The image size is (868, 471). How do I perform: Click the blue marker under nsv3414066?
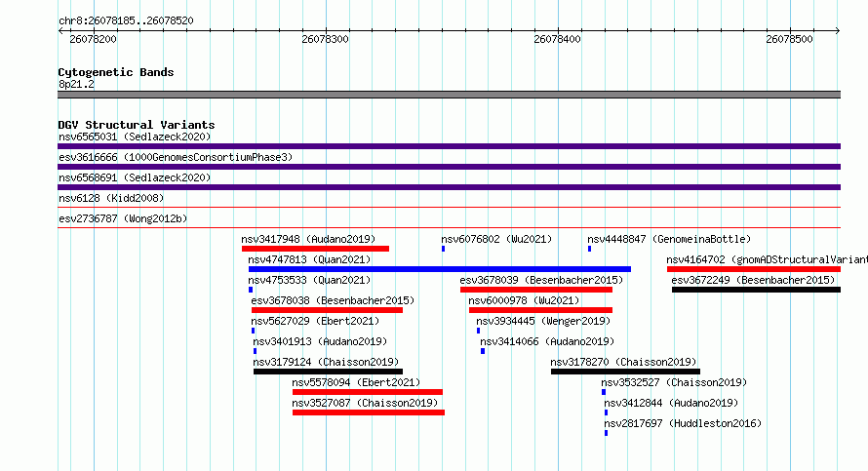pos(483,351)
